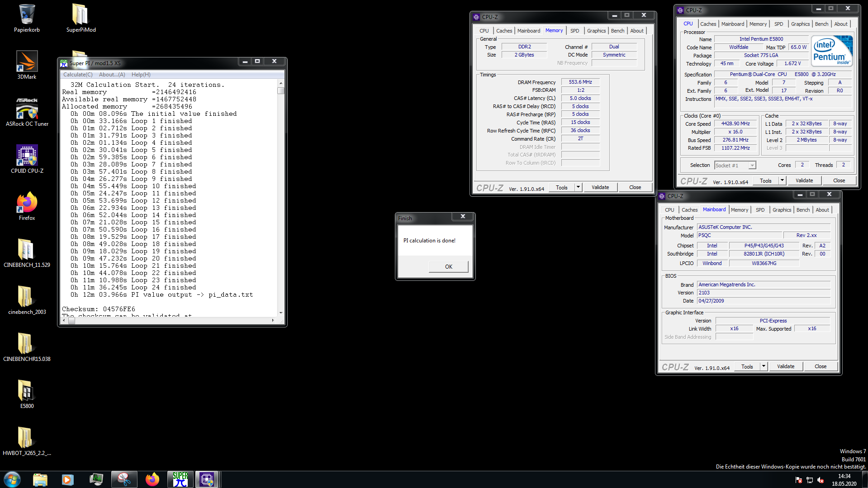Open the Tools dropdown arrow in Mainboard CPU-Z window

(764, 366)
